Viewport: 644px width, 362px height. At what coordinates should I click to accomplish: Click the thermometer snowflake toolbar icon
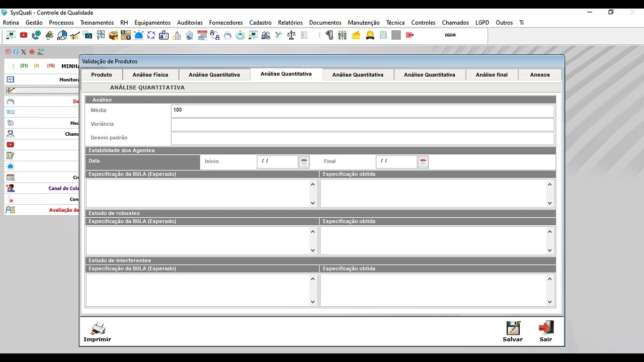pyautogui.click(x=329, y=35)
